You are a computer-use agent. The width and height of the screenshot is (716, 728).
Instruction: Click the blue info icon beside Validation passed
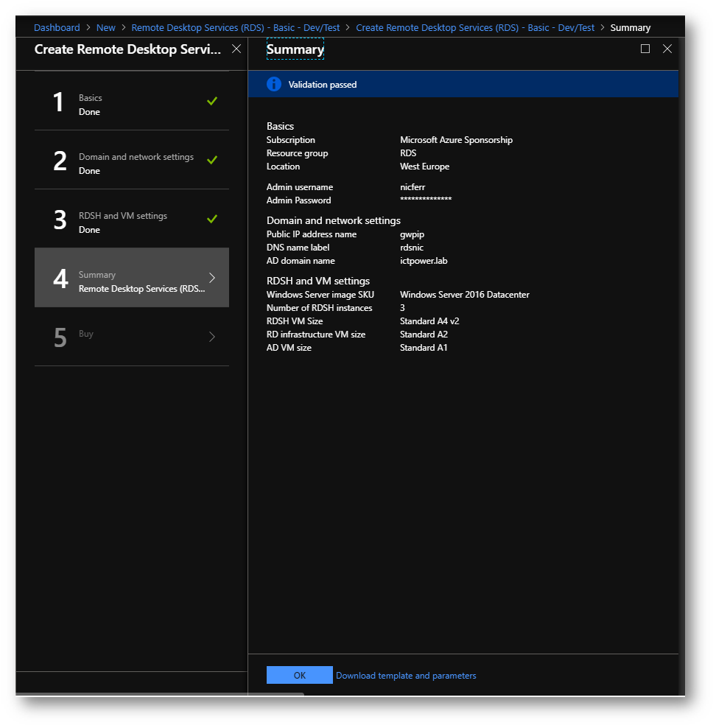tap(274, 84)
